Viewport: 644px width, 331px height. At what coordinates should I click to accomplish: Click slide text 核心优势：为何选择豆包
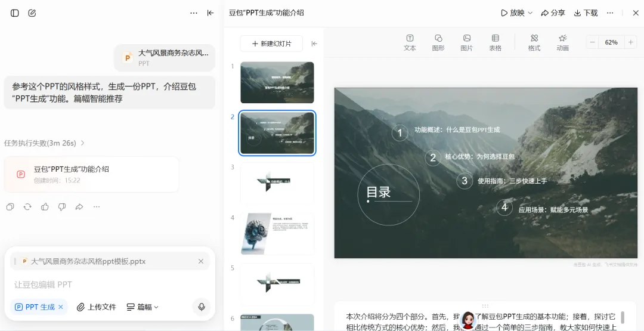tap(479, 156)
